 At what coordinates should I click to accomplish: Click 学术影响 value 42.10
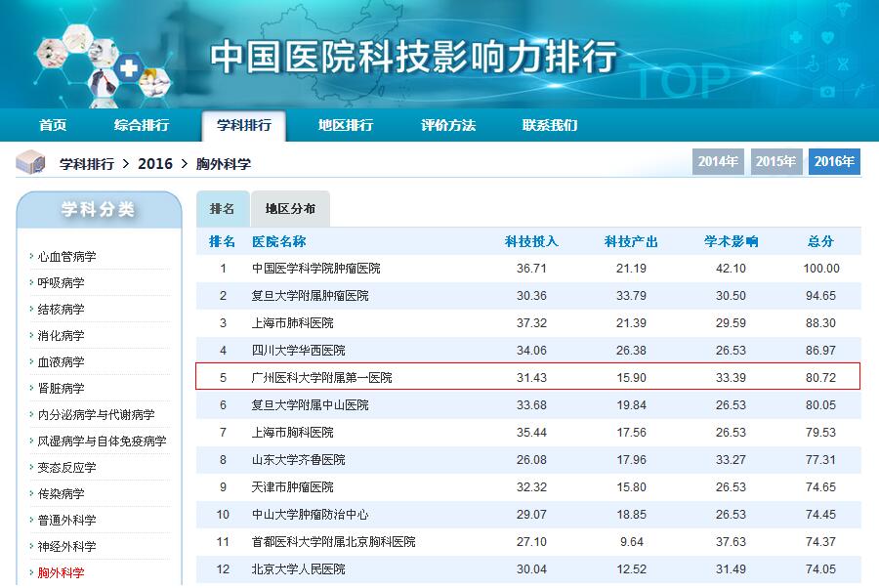tap(731, 269)
